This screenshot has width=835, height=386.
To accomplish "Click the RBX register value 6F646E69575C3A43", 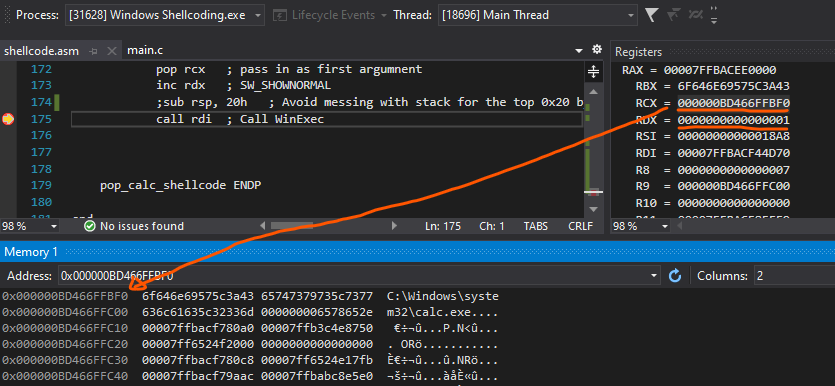I will 733,86.
